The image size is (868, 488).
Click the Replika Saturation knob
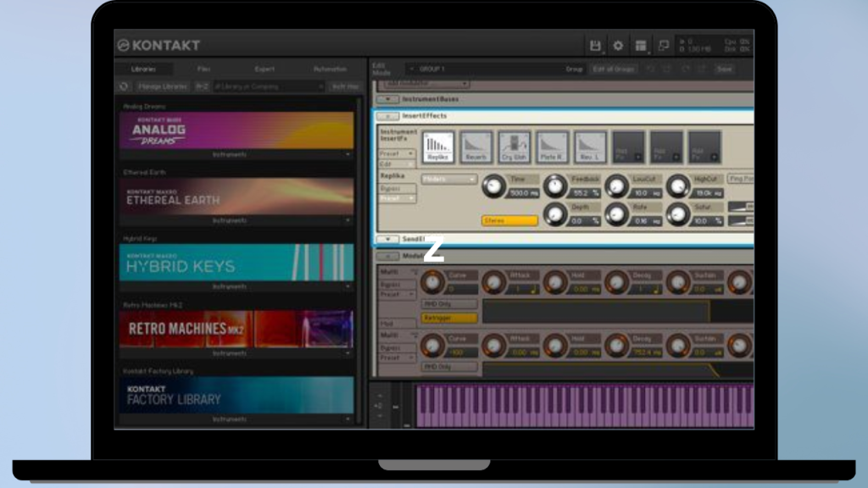[677, 214]
